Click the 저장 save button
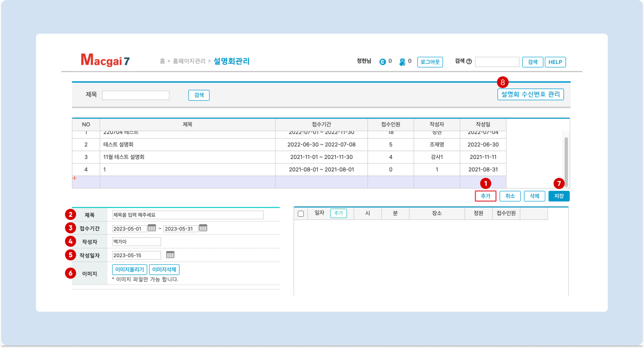644x348 pixels. pyautogui.click(x=559, y=196)
